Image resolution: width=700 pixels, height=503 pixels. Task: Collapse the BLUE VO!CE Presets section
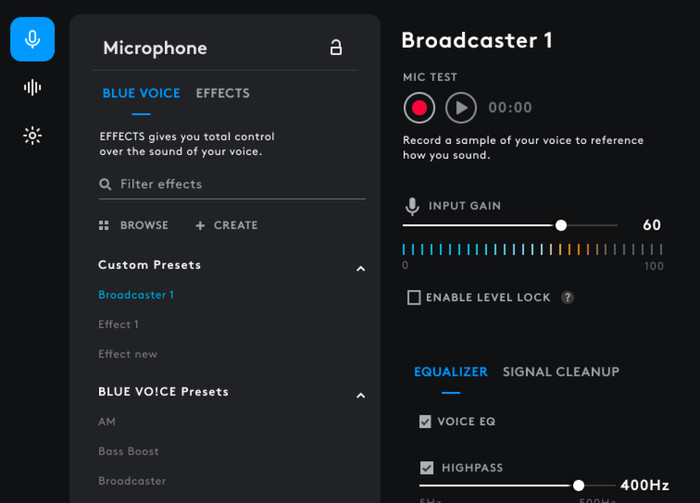[x=361, y=395]
